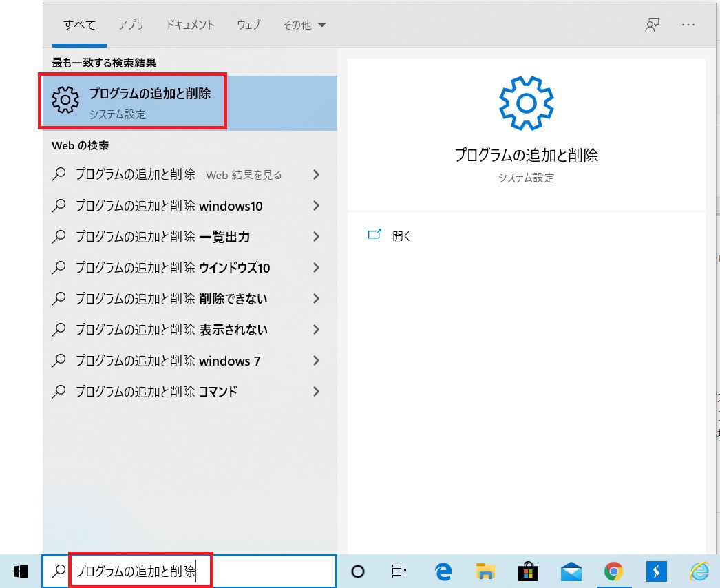Click the feedback person icon
This screenshot has height=588, width=720.
(x=652, y=25)
